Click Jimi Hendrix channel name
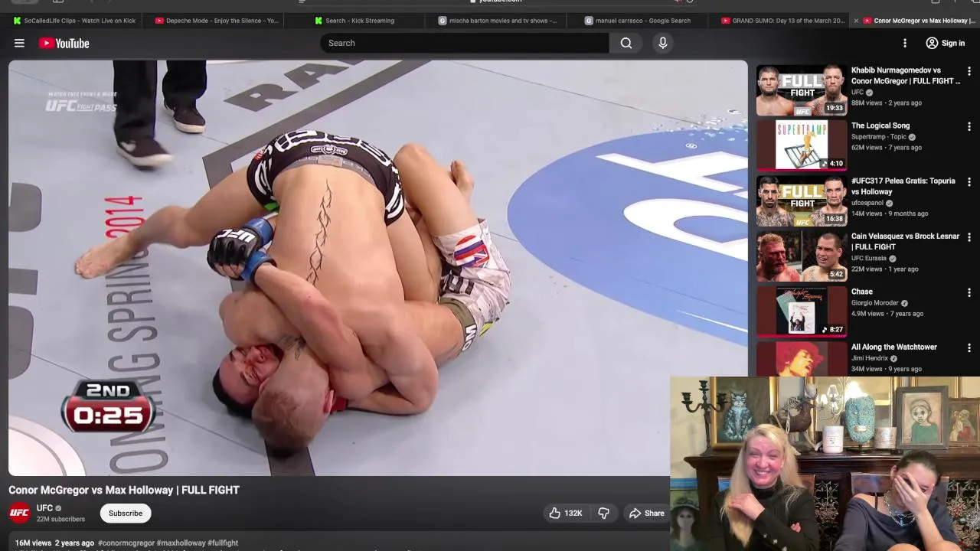The height and width of the screenshot is (551, 980). [869, 358]
